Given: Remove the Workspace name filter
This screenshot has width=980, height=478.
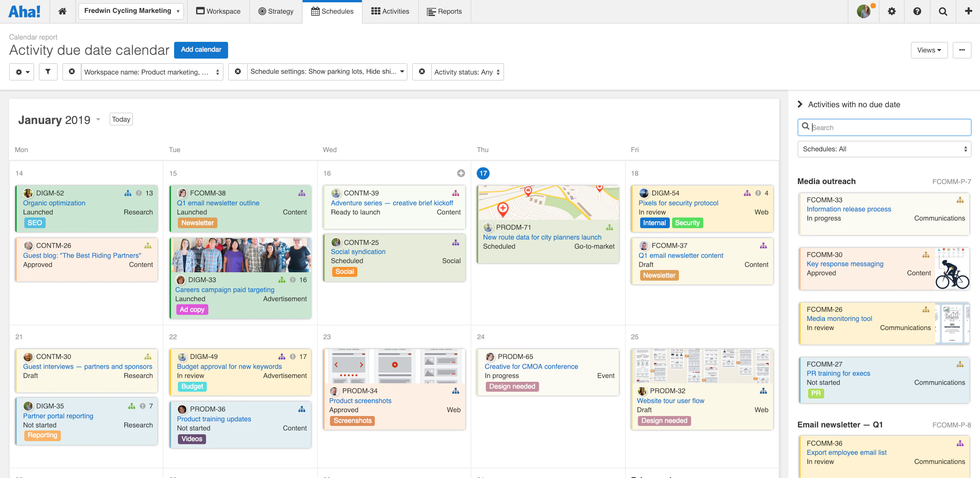Looking at the screenshot, I should (72, 71).
